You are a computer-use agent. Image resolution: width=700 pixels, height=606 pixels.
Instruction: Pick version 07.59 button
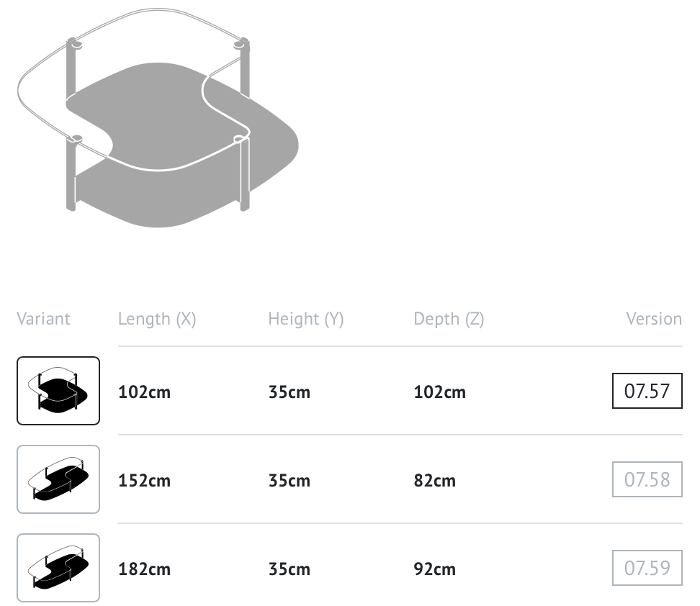[x=647, y=568]
